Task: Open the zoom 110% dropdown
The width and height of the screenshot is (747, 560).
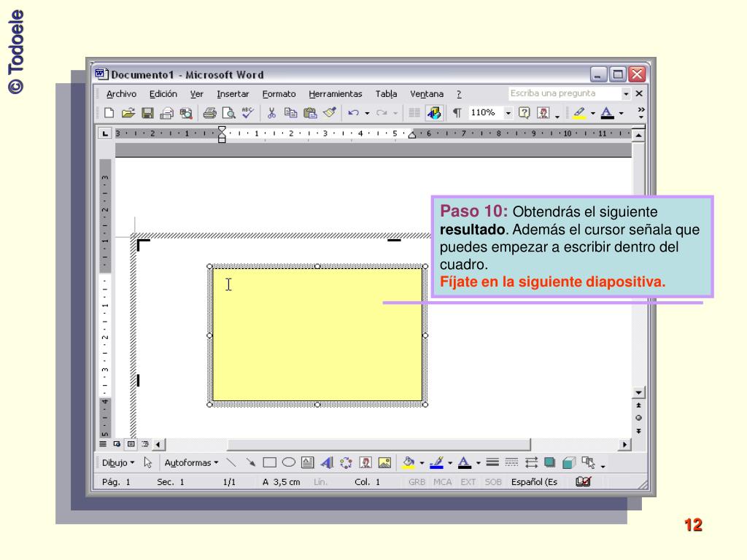Action: click(x=508, y=113)
